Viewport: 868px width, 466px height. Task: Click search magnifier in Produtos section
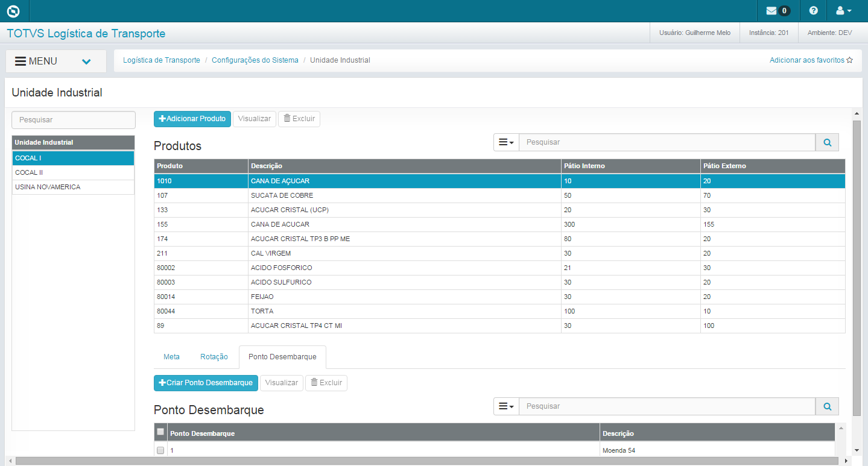827,142
